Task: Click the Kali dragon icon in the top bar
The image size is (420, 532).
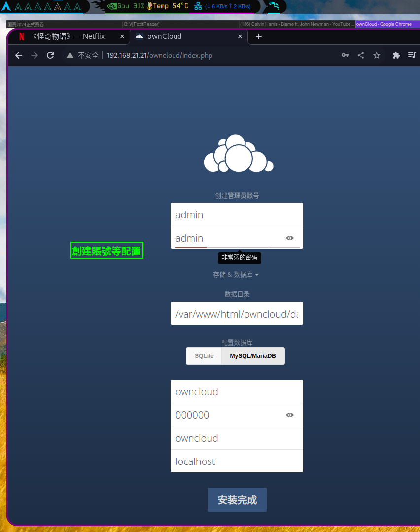Action: point(273,7)
